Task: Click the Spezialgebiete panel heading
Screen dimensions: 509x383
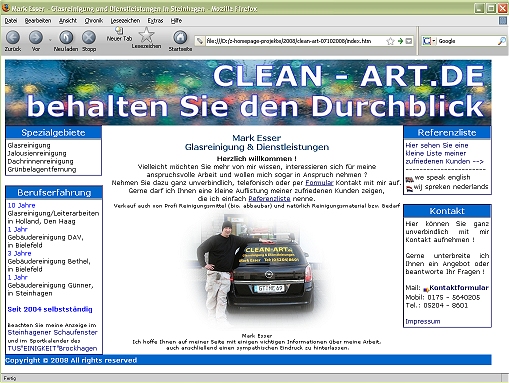Action: [53, 133]
